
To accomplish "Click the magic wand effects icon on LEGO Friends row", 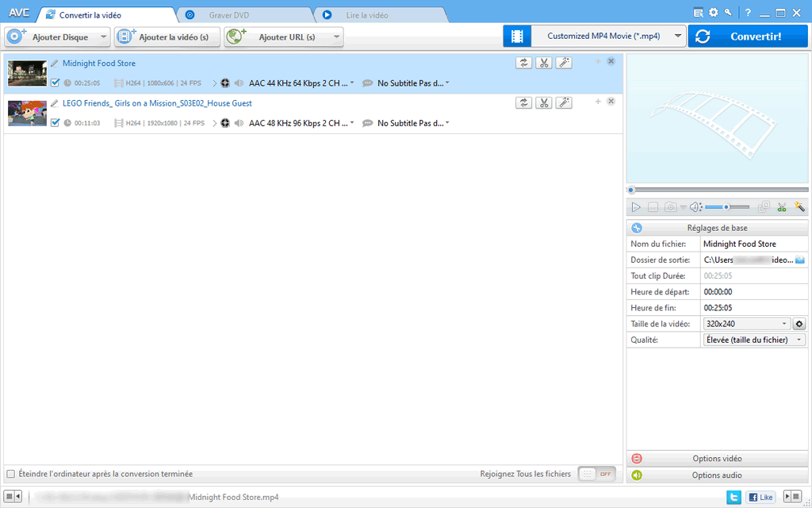I will tap(564, 102).
